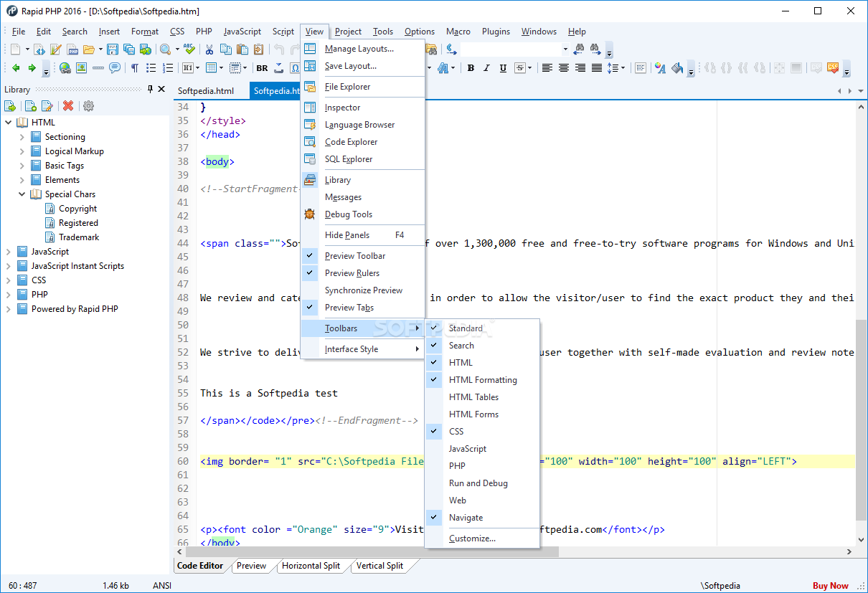This screenshot has width=868, height=593.
Task: Expand the Logical Markup node
Action: 22,151
